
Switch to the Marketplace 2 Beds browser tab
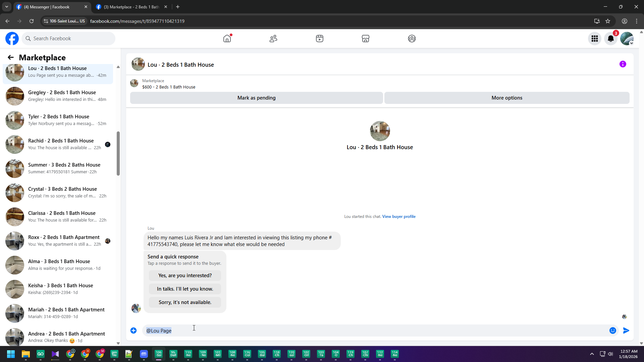click(131, 7)
